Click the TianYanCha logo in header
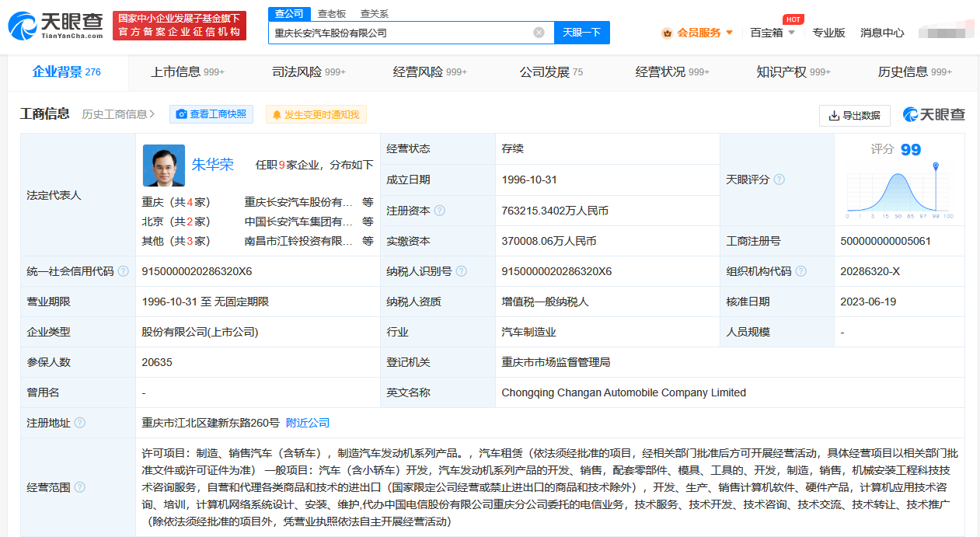Viewport: 980px width, 537px height. pyautogui.click(x=56, y=26)
